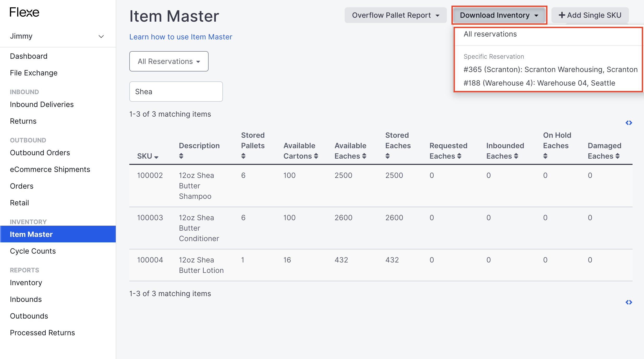The width and height of the screenshot is (644, 359).
Task: Sort by Damaged Eaches arrows
Action: [617, 156]
